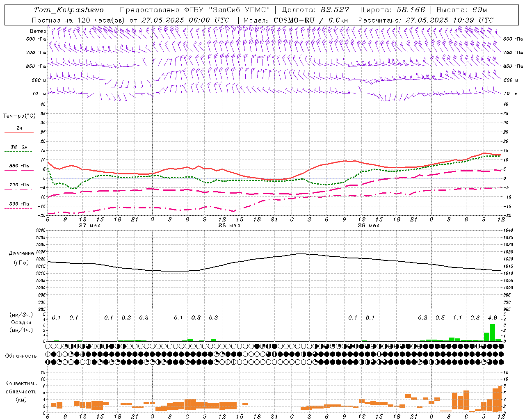Click the forecast start '27.05.2025 06:00 UTC'
525x420 pixels.
point(185,20)
